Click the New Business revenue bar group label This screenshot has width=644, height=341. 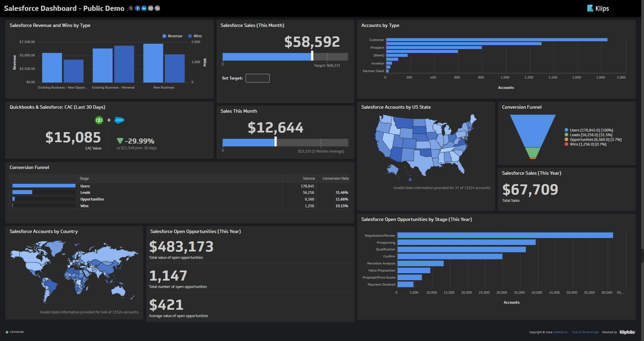[x=164, y=88]
